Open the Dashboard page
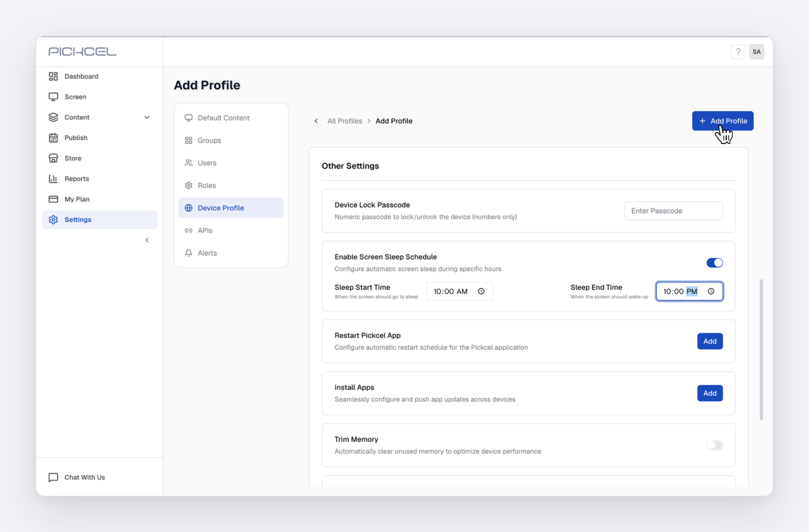809x532 pixels. click(100, 76)
